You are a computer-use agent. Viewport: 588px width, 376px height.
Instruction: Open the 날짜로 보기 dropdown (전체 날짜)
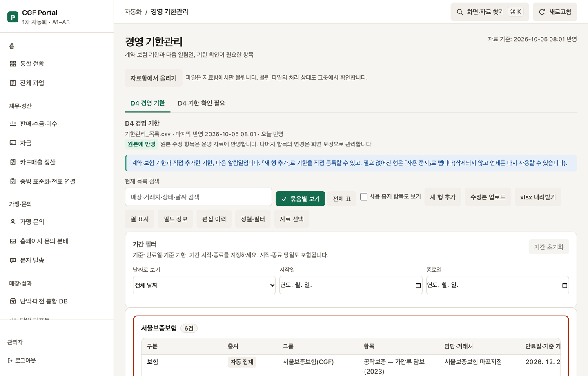[204, 285]
